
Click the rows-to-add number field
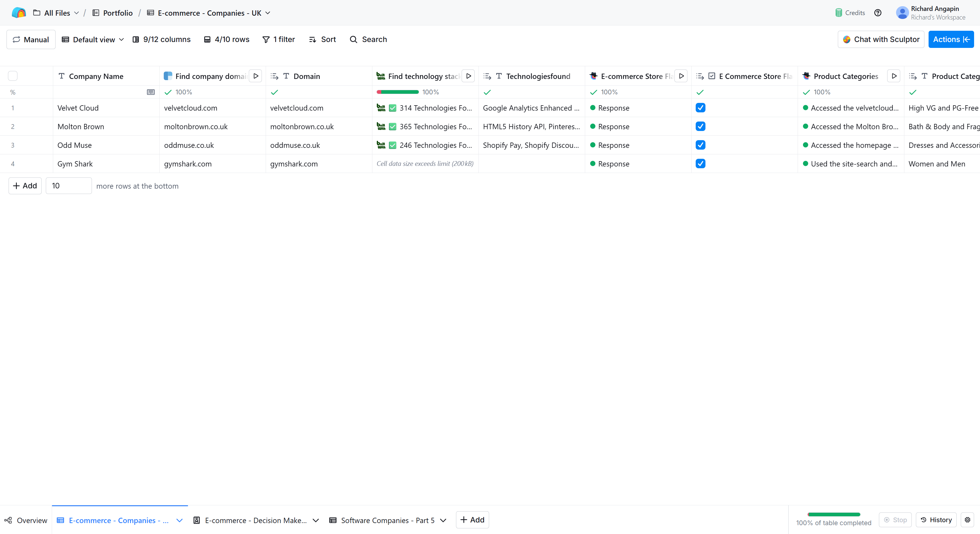(x=69, y=186)
